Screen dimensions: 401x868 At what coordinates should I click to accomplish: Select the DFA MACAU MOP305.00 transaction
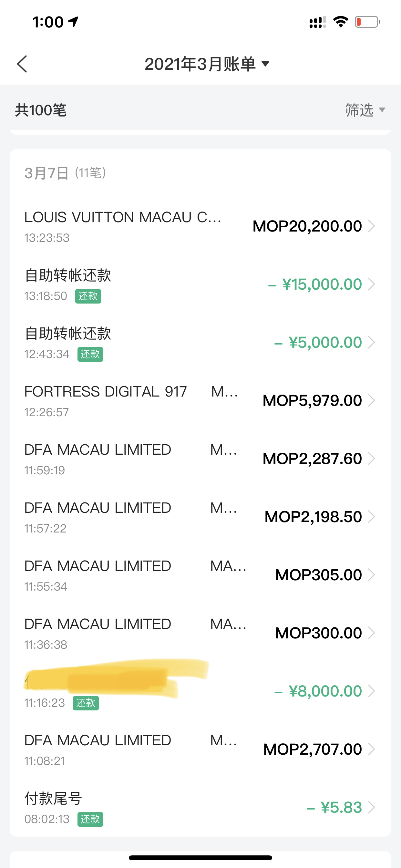tap(200, 575)
